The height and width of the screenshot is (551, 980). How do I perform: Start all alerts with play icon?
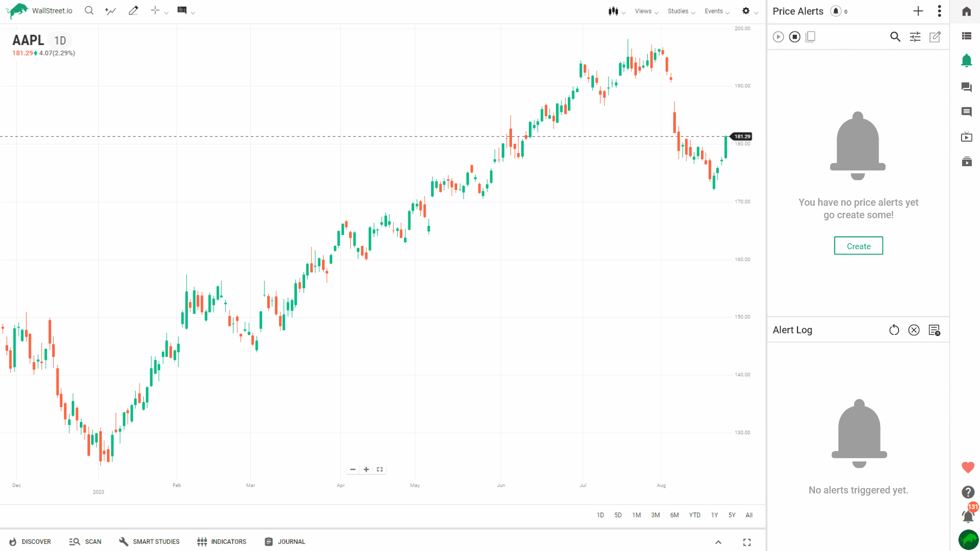tap(779, 37)
